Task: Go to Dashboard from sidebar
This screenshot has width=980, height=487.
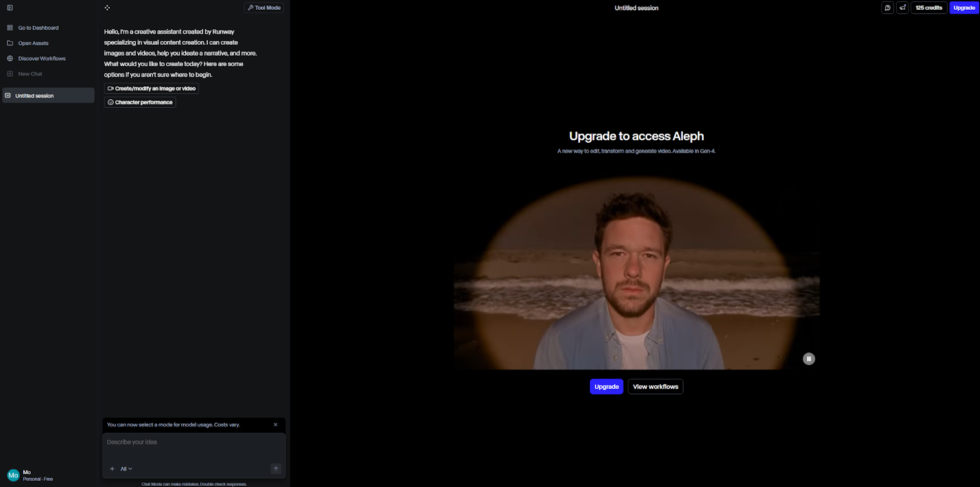Action: pos(33,28)
